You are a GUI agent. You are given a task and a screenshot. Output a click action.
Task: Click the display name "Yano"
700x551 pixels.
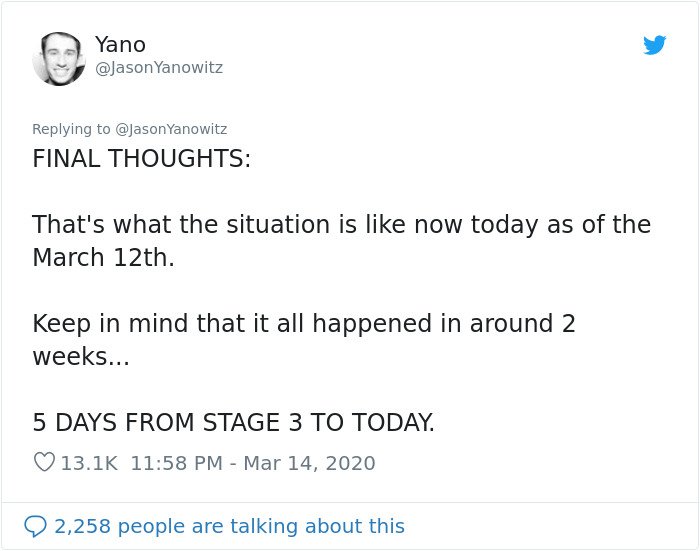[x=120, y=45]
